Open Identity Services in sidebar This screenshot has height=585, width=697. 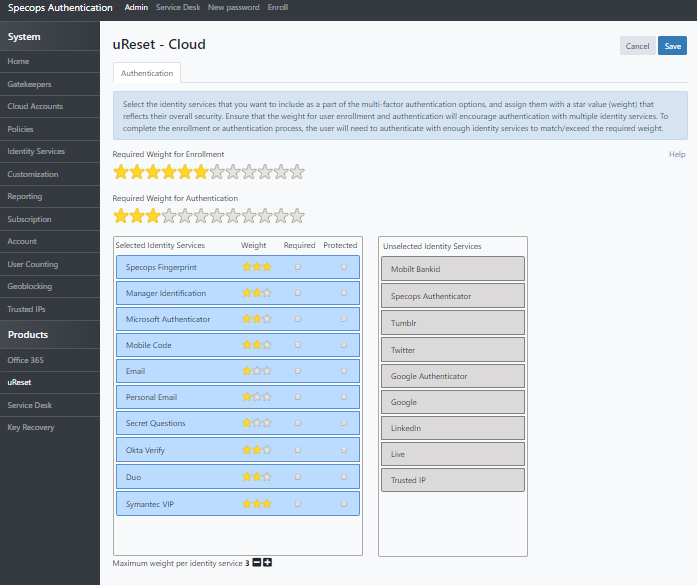point(50,151)
